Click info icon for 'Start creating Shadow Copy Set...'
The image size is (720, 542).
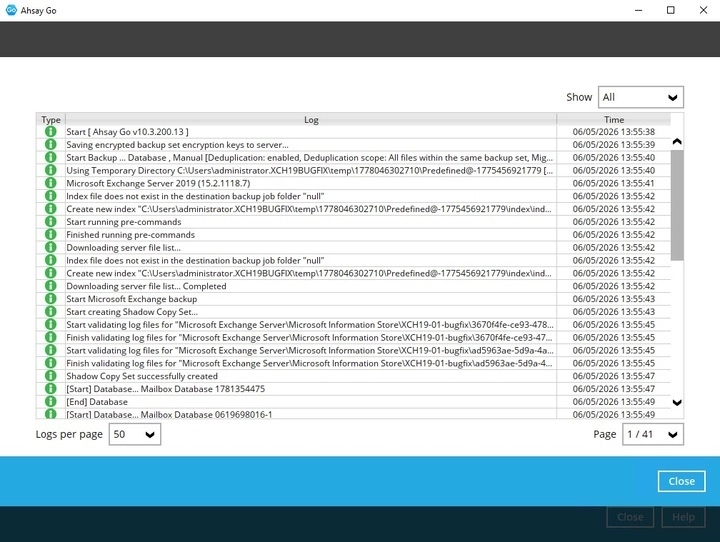(51, 312)
